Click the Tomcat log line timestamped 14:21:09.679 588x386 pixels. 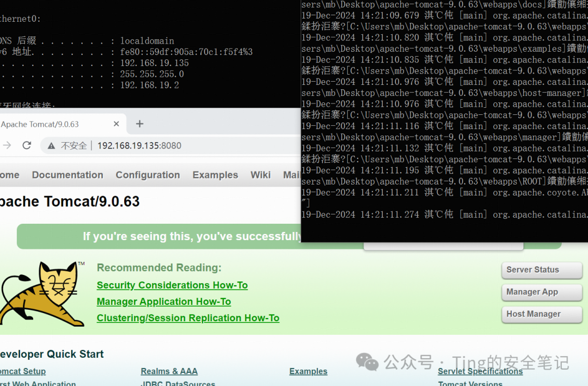coord(444,16)
